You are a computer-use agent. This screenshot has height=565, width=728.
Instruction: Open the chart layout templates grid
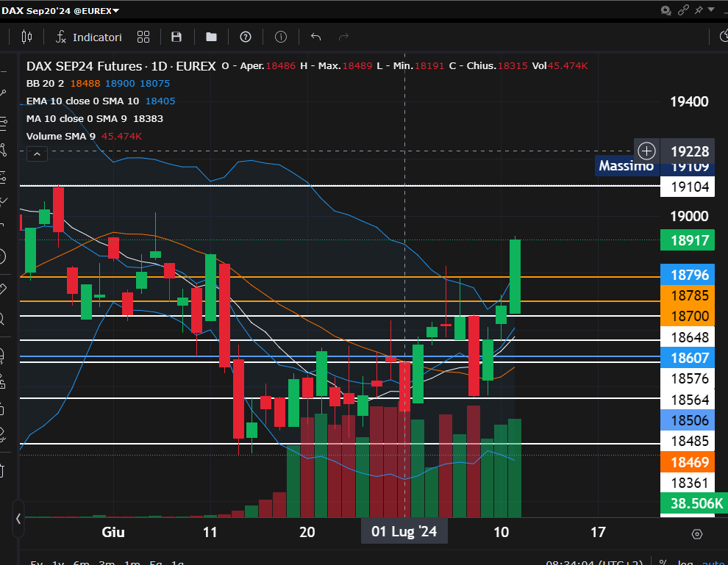click(x=143, y=37)
